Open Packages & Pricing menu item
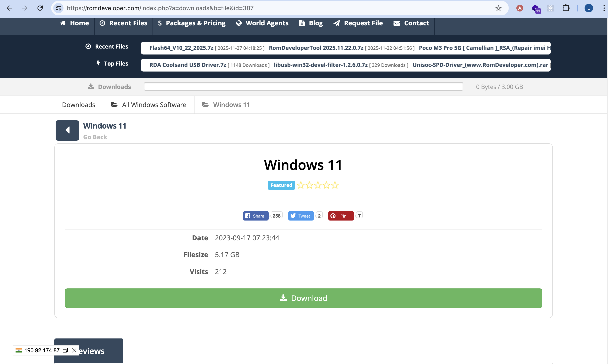Screen dimensions: 608x364 192,23
